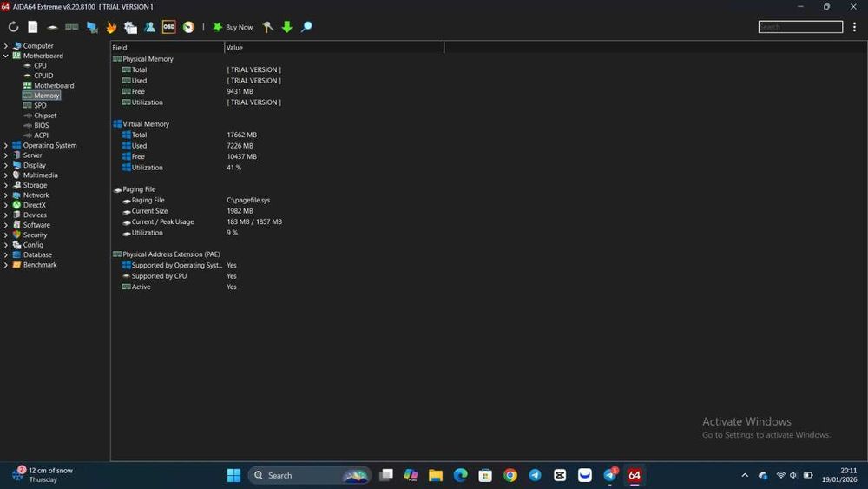Image resolution: width=868 pixels, height=489 pixels.
Task: Open the CapCut taskbar icon
Action: (x=560, y=475)
